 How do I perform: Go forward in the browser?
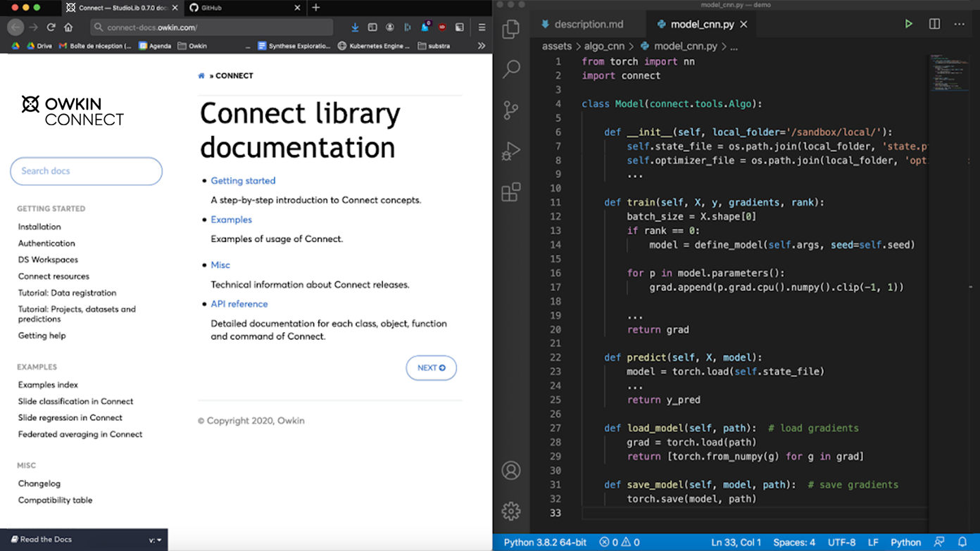coord(33,27)
